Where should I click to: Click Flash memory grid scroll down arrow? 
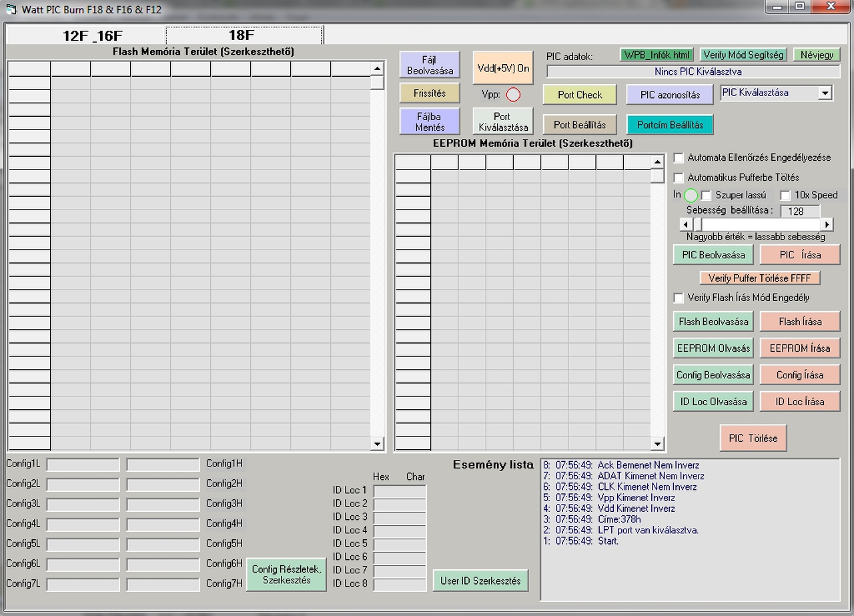coord(377,444)
